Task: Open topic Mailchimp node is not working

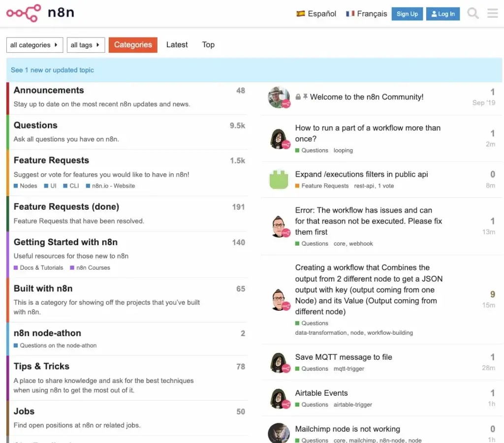Action: (x=347, y=429)
